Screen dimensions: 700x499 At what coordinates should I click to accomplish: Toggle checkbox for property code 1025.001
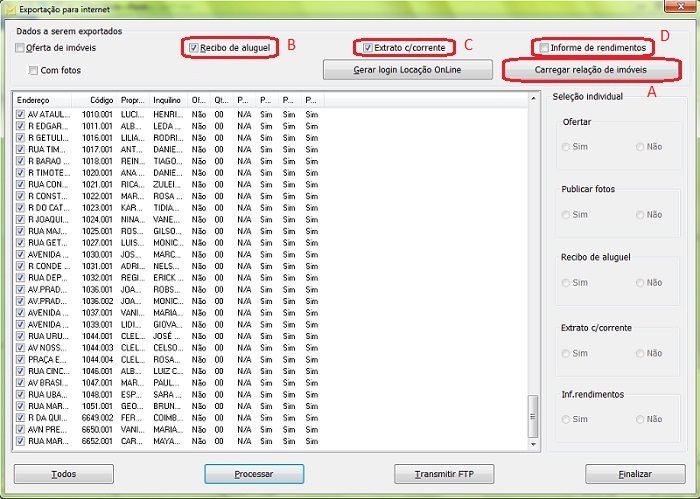tap(21, 230)
